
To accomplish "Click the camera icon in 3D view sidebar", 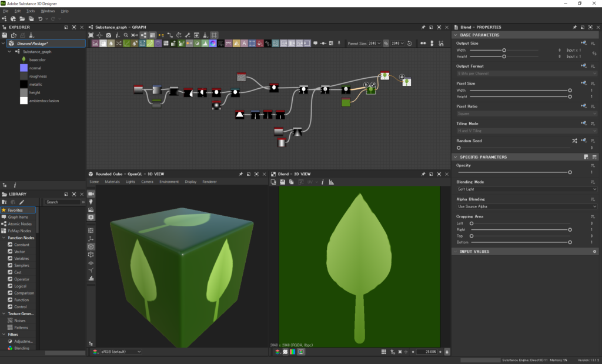I will [91, 194].
